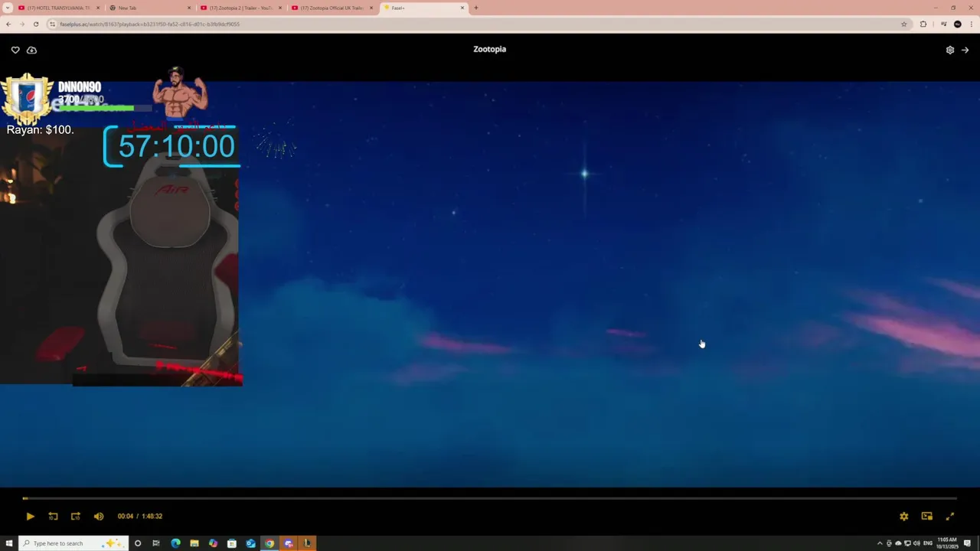The width and height of the screenshot is (980, 551).
Task: Launch Microsoft Edge from taskbar
Action: [x=175, y=543]
